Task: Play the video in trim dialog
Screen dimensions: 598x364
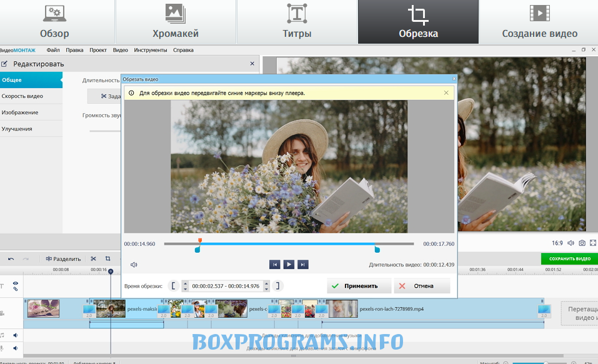Action: coord(289,264)
